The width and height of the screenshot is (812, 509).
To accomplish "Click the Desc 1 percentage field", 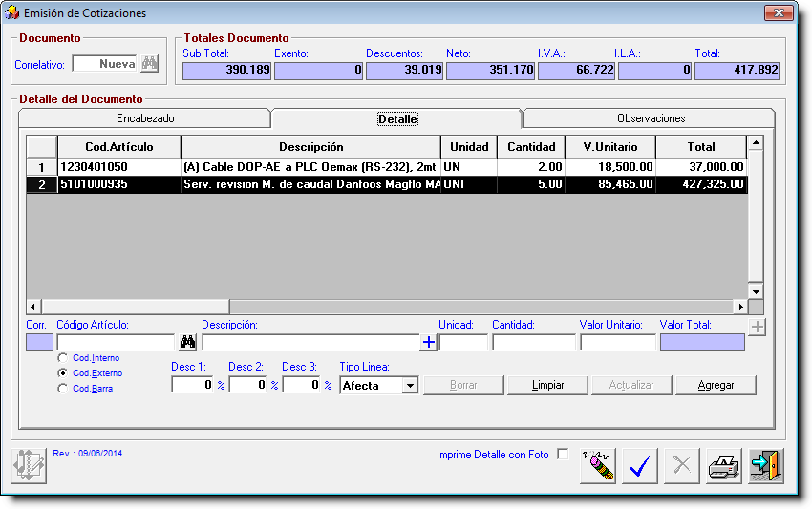I will coord(192,385).
